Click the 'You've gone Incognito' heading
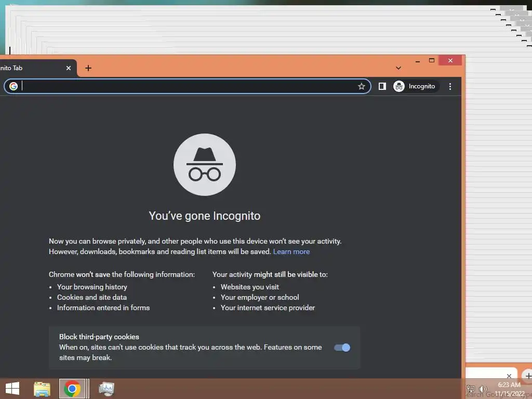532x399 pixels. 205,216
